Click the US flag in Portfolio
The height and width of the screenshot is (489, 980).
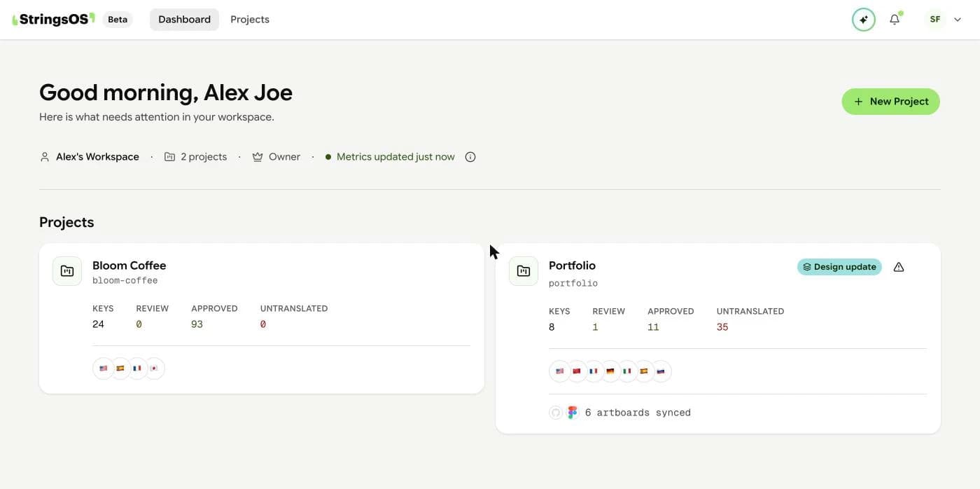point(560,371)
